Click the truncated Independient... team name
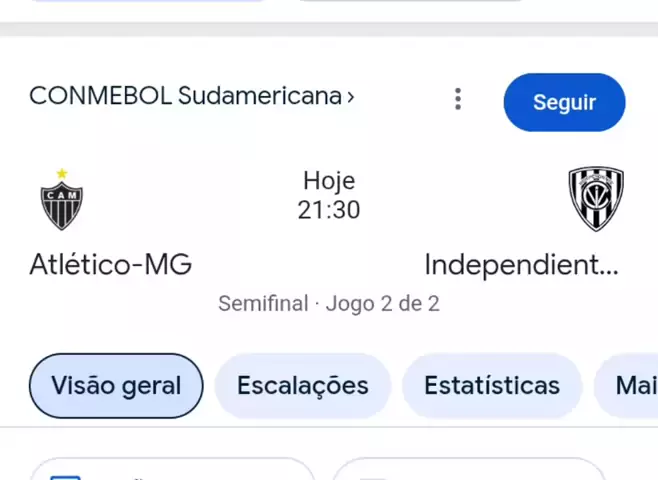Image resolution: width=658 pixels, height=480 pixels. pyautogui.click(x=521, y=265)
